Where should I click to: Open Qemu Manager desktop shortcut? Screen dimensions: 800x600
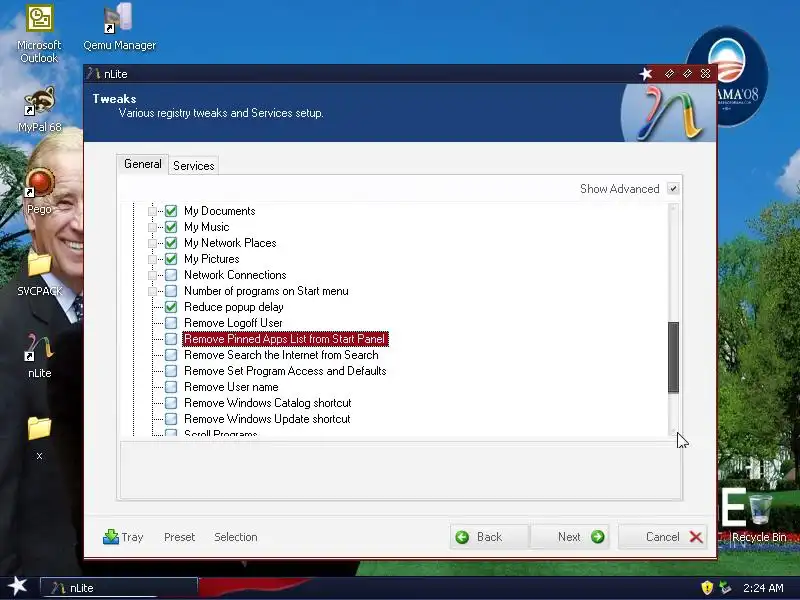coord(119,28)
